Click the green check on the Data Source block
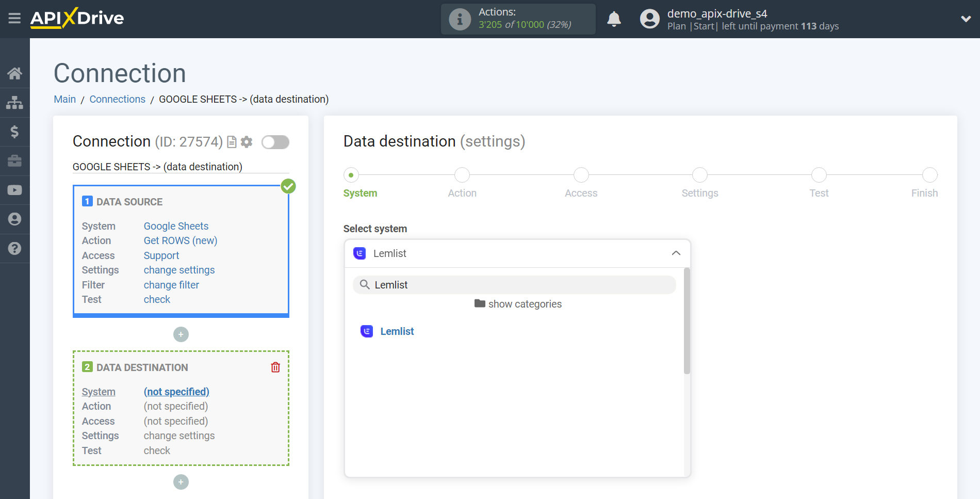Viewport: 980px width, 499px height. (x=288, y=186)
